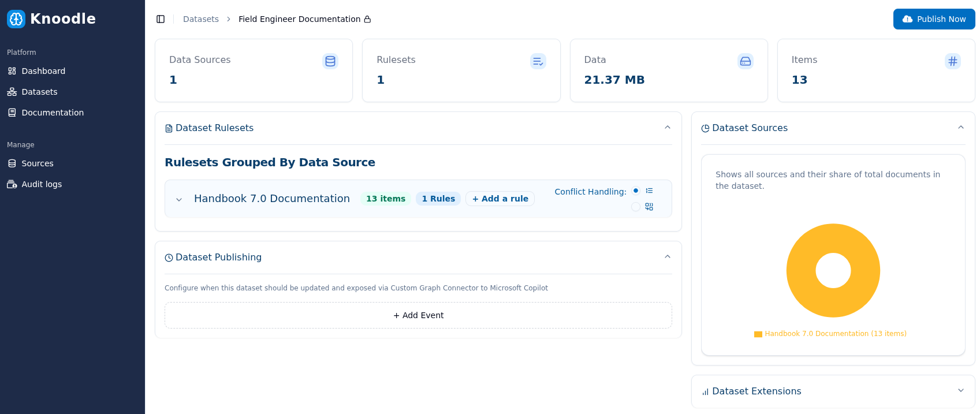The height and width of the screenshot is (414, 980).
Task: Collapse the Dataset Rulesets panel
Action: [668, 128]
